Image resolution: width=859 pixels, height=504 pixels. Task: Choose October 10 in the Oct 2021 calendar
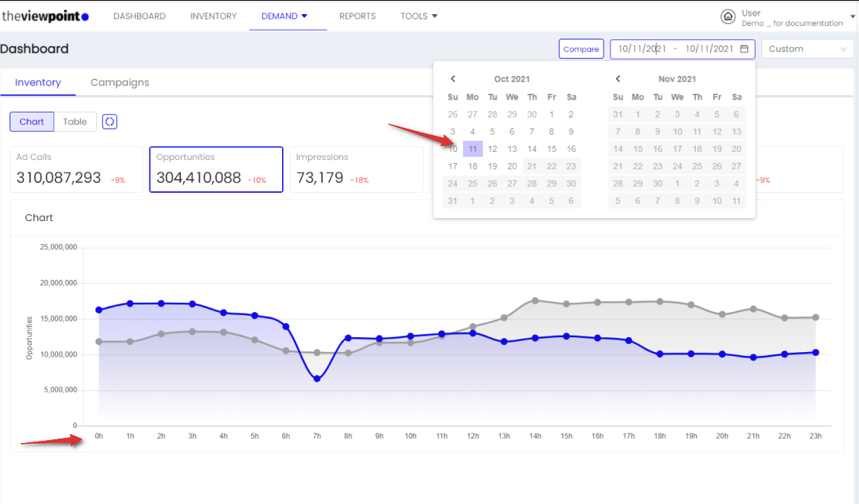453,149
